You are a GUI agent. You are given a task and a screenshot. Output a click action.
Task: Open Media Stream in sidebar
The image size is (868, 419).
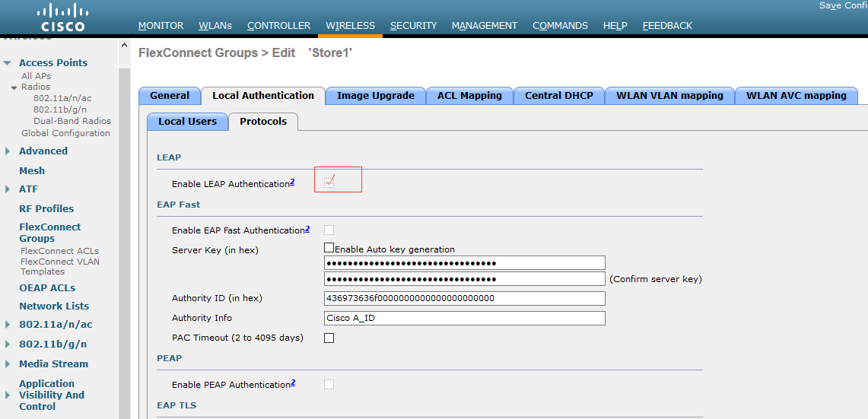pos(53,364)
